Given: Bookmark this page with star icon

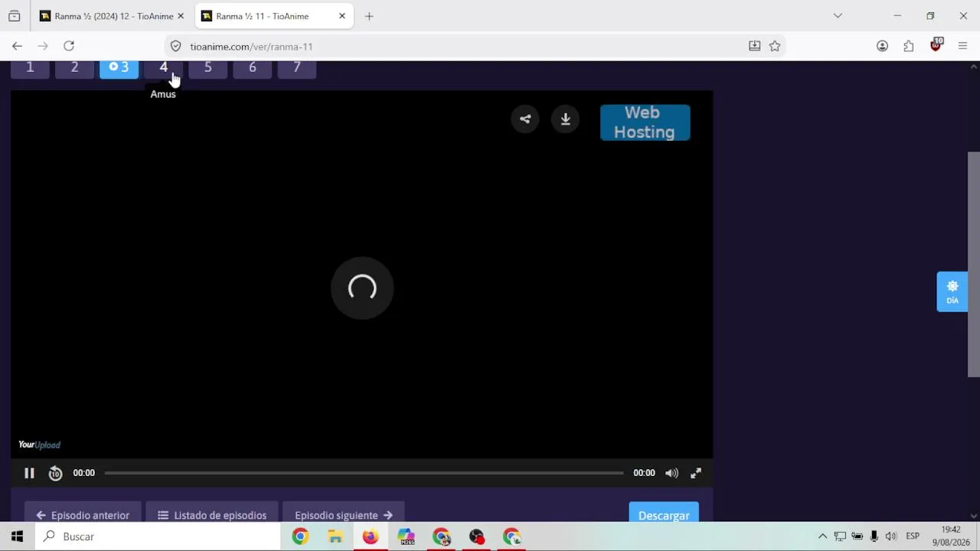Looking at the screenshot, I should pos(775,46).
